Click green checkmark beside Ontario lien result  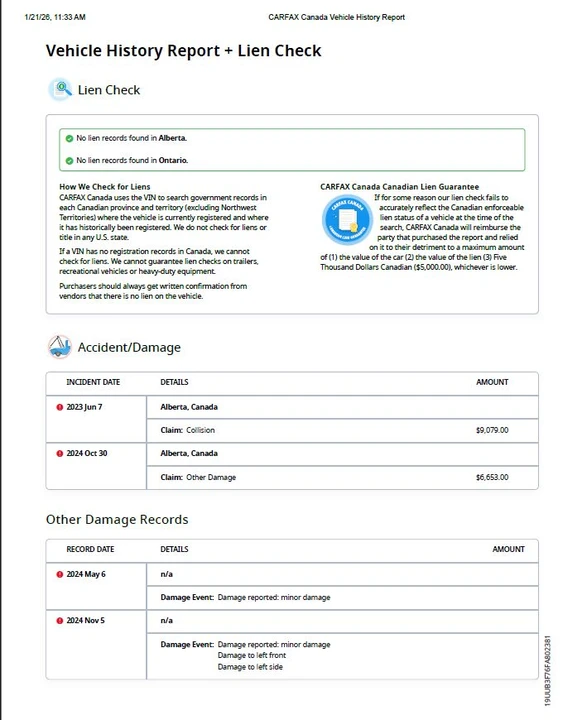coord(69,161)
